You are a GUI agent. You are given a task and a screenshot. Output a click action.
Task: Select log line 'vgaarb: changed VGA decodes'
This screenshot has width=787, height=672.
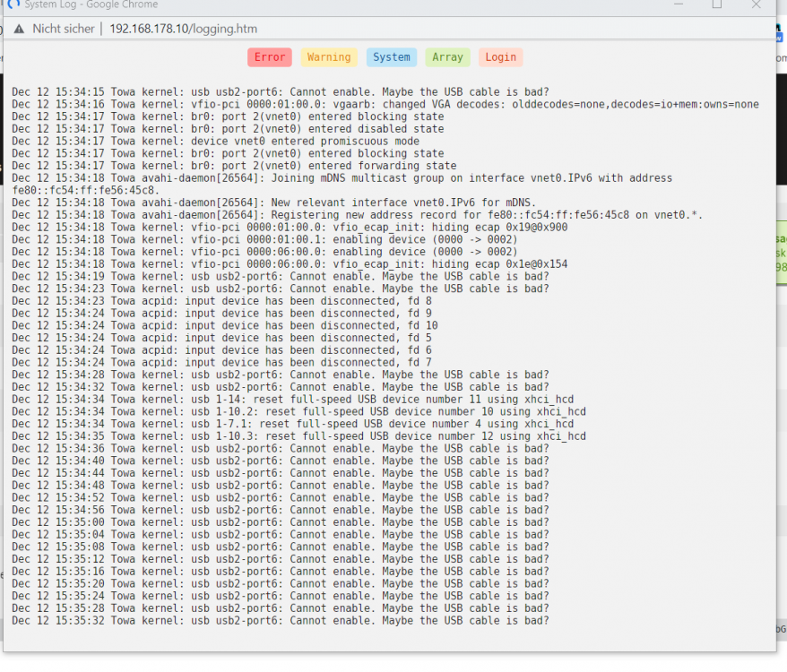(385, 105)
